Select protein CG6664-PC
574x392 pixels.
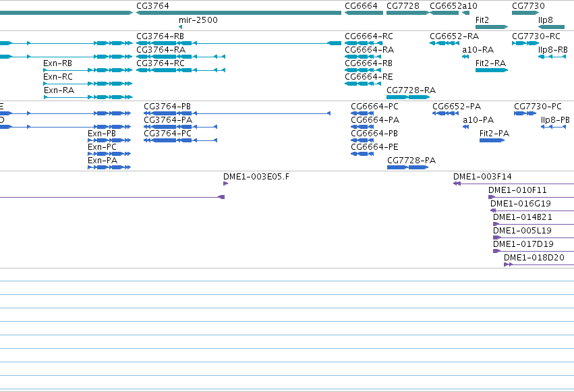pyautogui.click(x=362, y=113)
